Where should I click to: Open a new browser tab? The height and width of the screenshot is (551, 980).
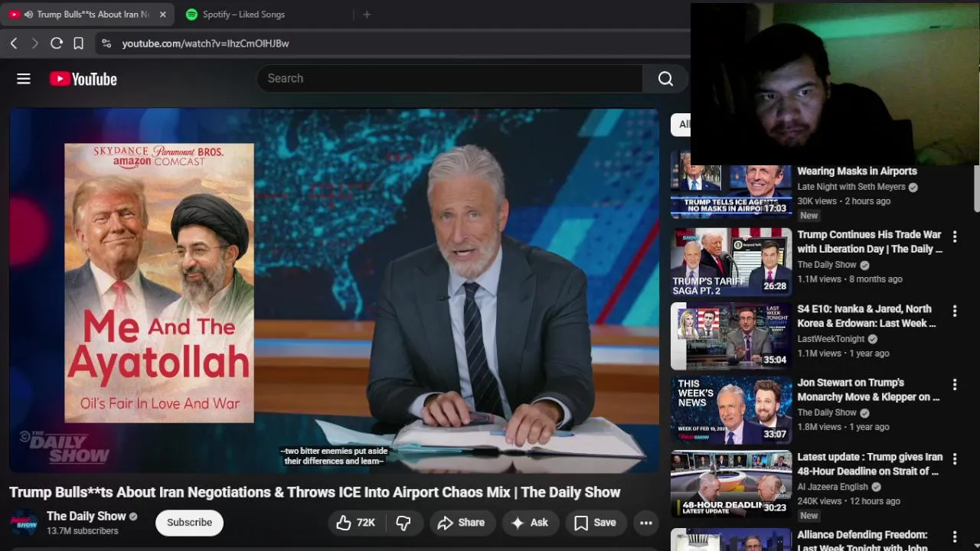(x=367, y=15)
